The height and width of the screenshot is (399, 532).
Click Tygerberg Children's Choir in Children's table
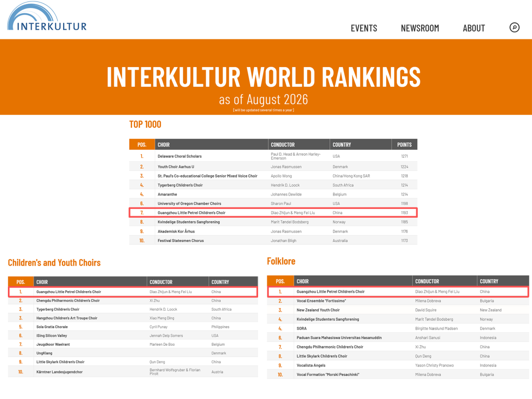pyautogui.click(x=58, y=309)
